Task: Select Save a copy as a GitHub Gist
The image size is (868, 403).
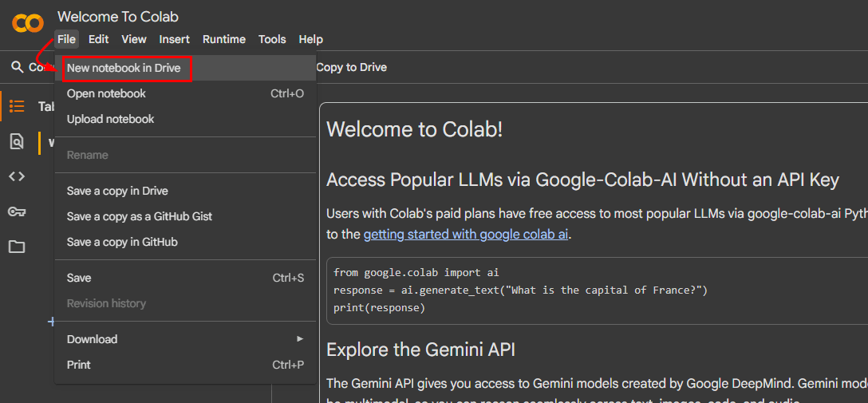Action: pos(140,216)
